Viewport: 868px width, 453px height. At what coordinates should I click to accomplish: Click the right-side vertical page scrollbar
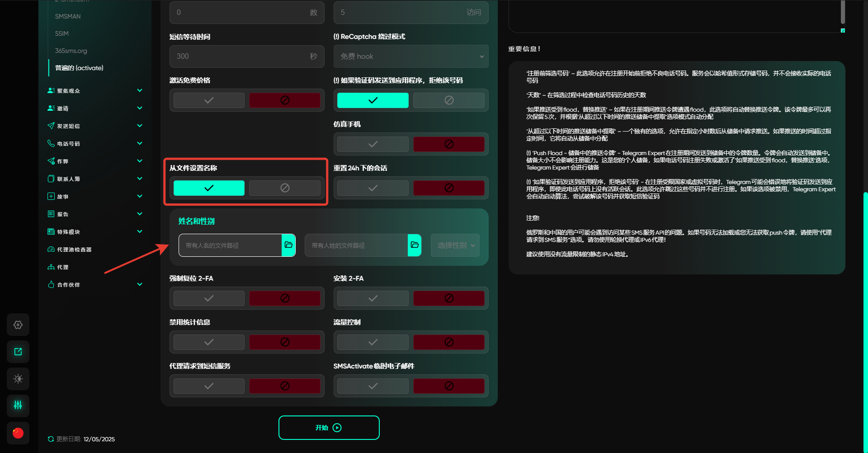point(865,316)
